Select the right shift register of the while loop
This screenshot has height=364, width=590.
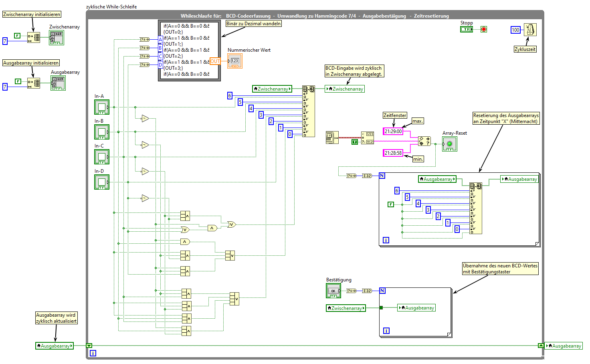click(x=541, y=346)
